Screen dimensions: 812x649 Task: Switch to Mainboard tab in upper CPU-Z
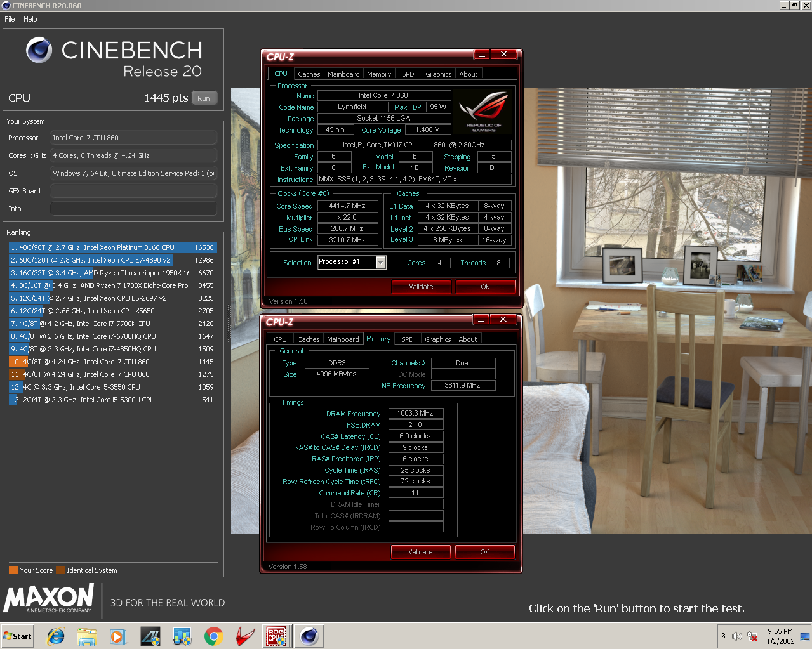coord(343,74)
